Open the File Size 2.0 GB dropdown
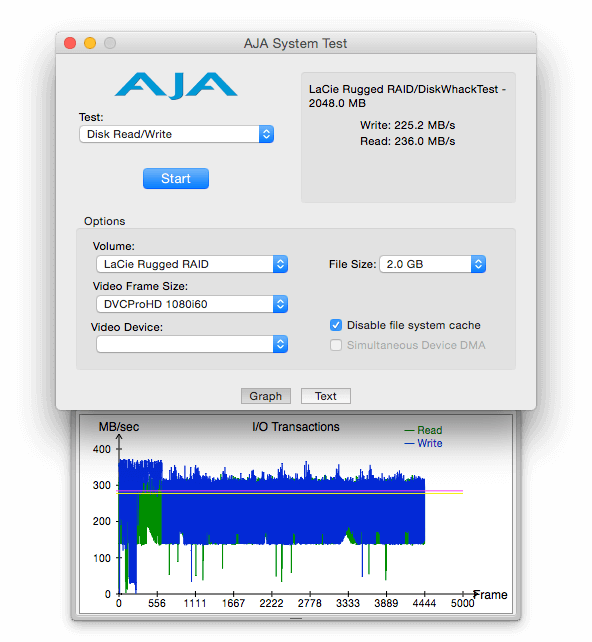 point(433,264)
